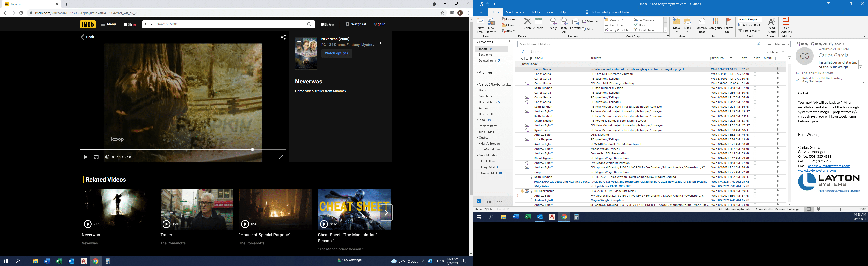Screen dimensions: 868x266
Task: Click the video progress bar scrubber
Action: pyautogui.click(x=252, y=150)
